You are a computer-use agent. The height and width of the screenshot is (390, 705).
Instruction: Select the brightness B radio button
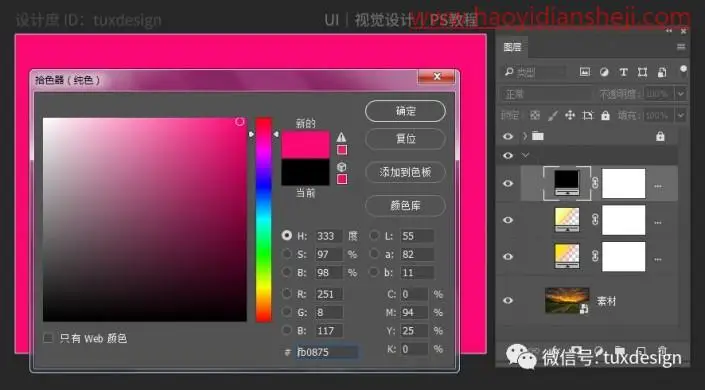point(286,272)
